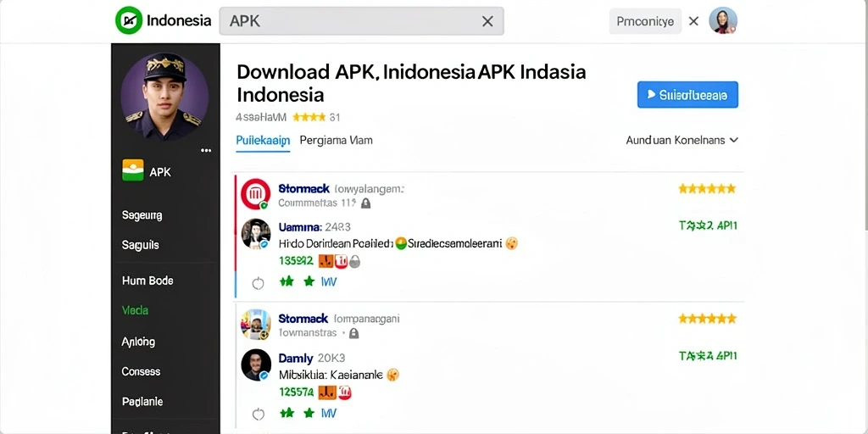Image resolution: width=868 pixels, height=434 pixels.
Task: Click emoji at end of Damly's comment
Action: pyautogui.click(x=393, y=375)
